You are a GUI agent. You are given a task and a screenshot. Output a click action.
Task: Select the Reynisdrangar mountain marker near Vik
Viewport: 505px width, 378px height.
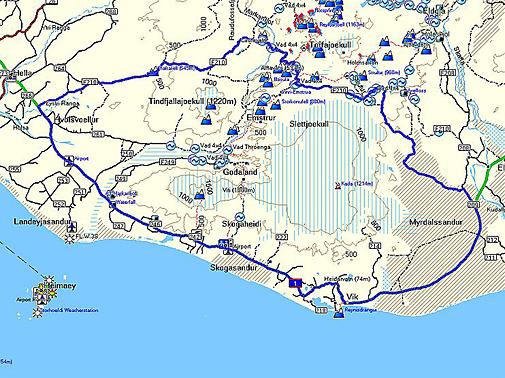(339, 313)
